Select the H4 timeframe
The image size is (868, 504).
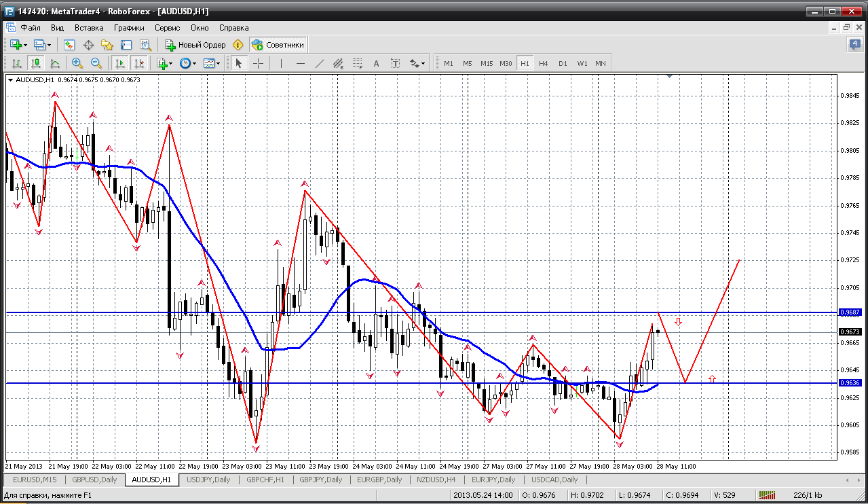(544, 63)
